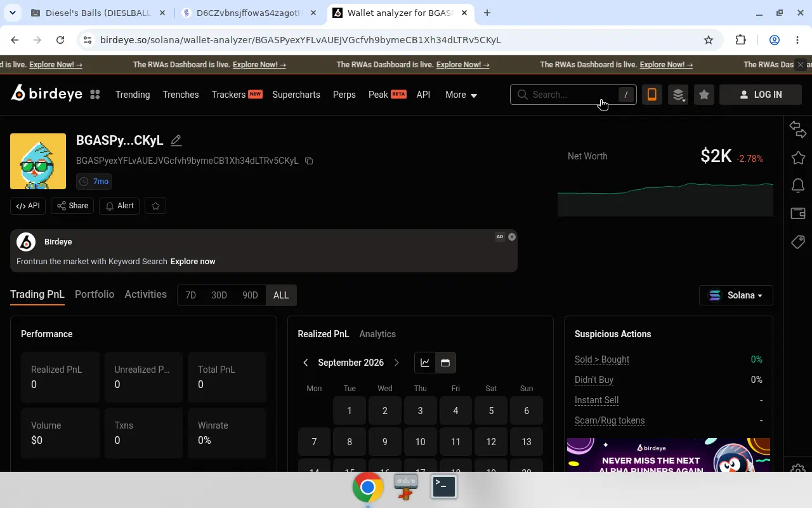Switch Realized PnL to line chart view

425,363
